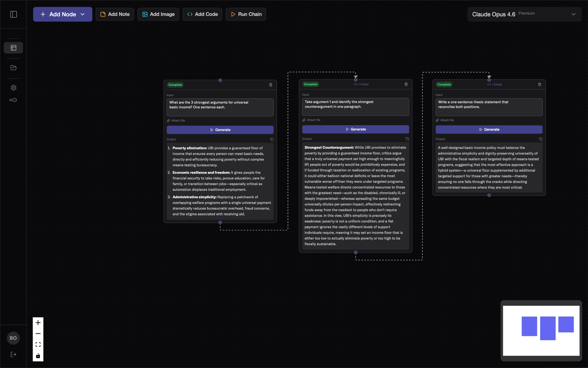Open settings gear in sidebar
This screenshot has width=588, height=368.
point(13,88)
